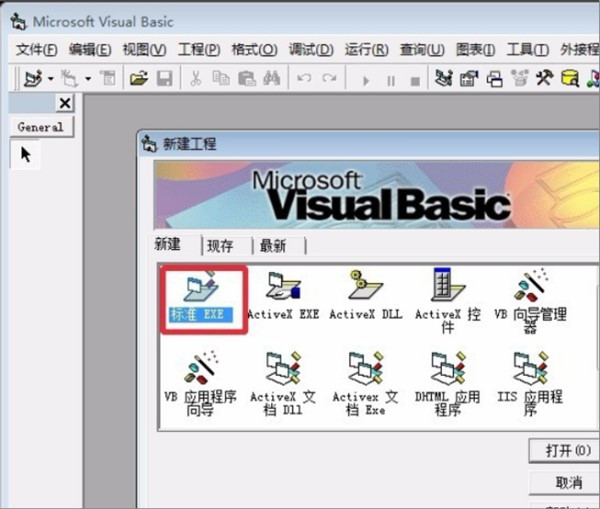Switch to the 新建 tab

(168, 244)
